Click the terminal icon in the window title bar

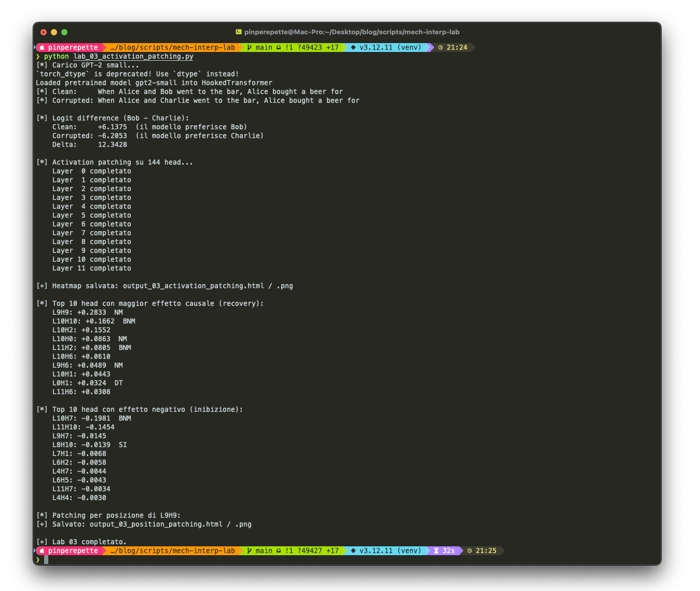(x=238, y=32)
